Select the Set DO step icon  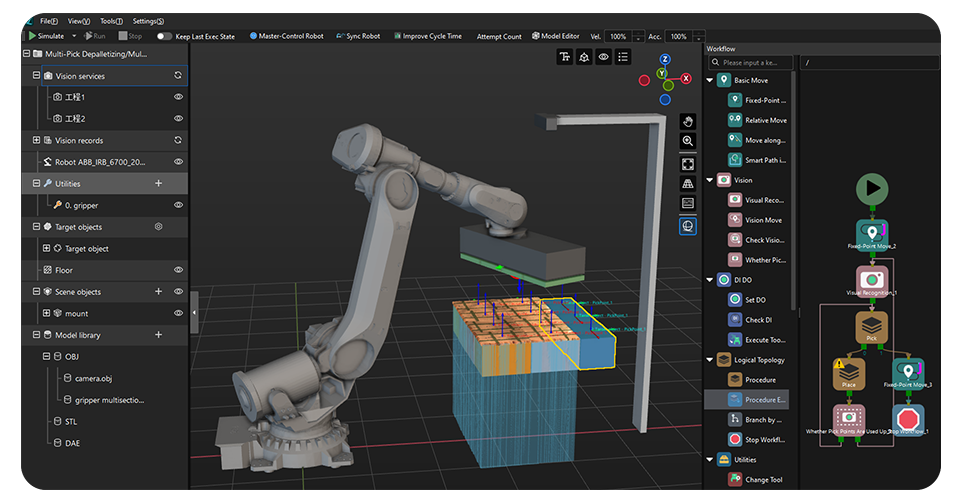click(x=735, y=299)
